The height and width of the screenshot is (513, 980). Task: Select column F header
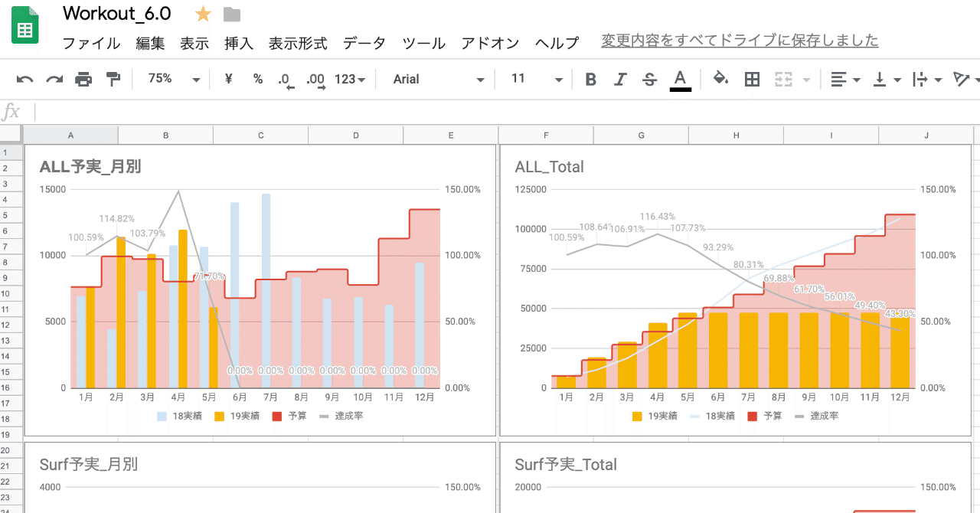(x=546, y=136)
